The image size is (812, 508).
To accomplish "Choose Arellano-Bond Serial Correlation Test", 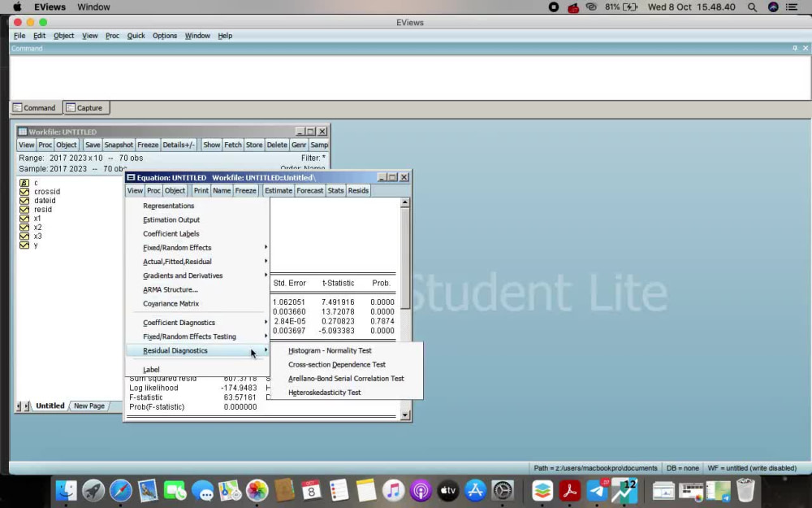I will coord(346,379).
